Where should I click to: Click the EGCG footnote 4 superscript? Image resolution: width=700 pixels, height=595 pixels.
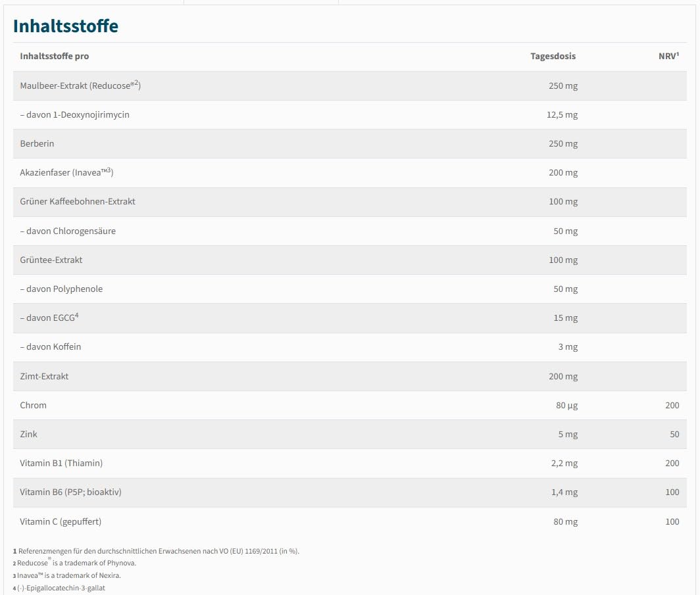coord(77,316)
